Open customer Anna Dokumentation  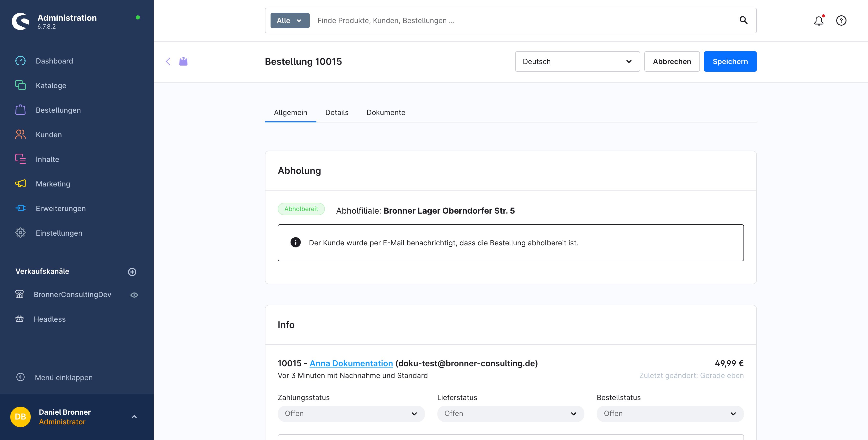coord(352,363)
